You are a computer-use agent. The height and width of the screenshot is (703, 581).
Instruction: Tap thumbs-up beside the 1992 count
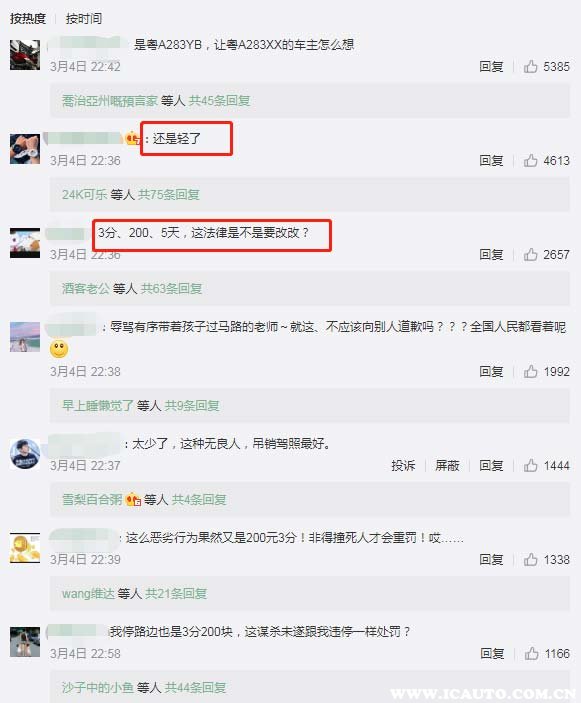(531, 372)
